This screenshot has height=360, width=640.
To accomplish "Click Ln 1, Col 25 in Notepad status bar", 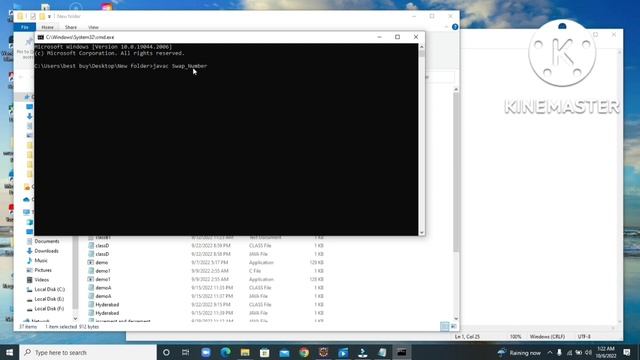I will [x=467, y=337].
